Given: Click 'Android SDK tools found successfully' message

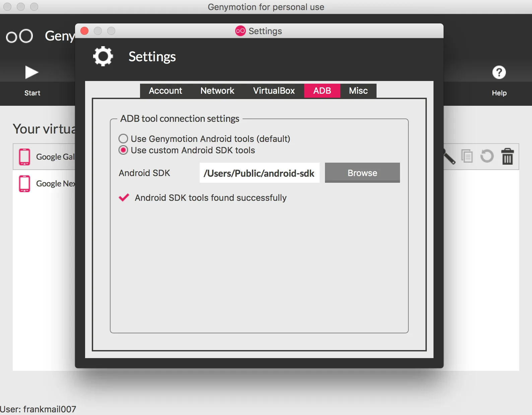Looking at the screenshot, I should click(211, 198).
